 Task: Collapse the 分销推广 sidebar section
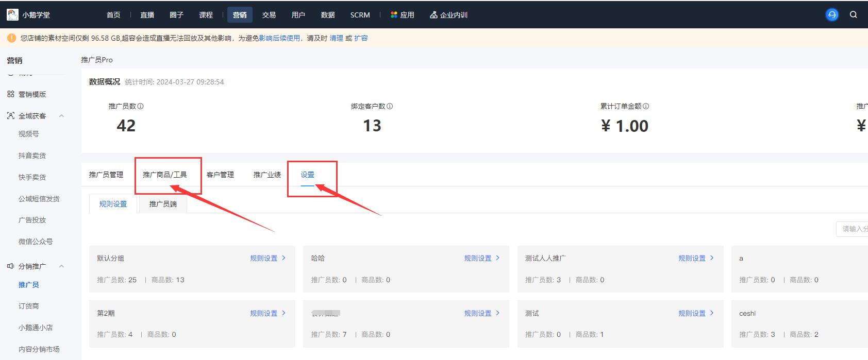tap(61, 266)
